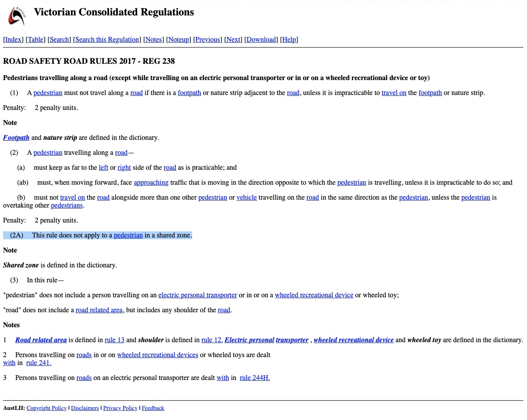Go to the Next regulation
The image size is (527, 420).
233,40
